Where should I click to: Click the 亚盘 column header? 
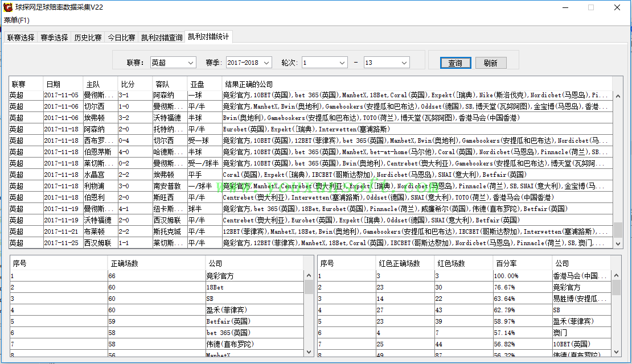pyautogui.click(x=204, y=84)
